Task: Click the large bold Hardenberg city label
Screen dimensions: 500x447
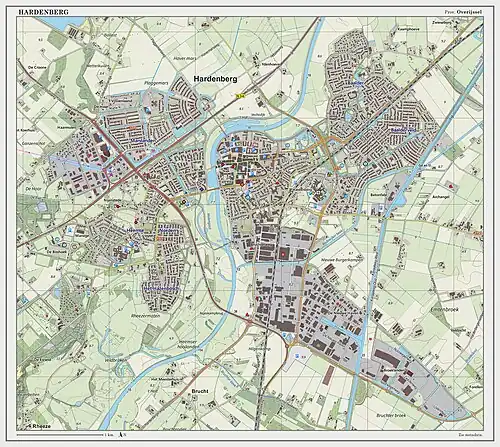Action: click(216, 79)
